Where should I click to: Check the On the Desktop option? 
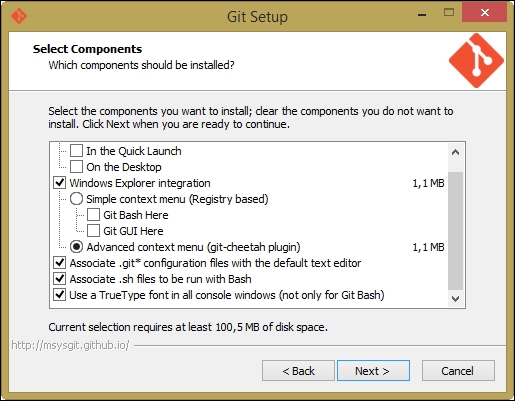pyautogui.click(x=76, y=167)
